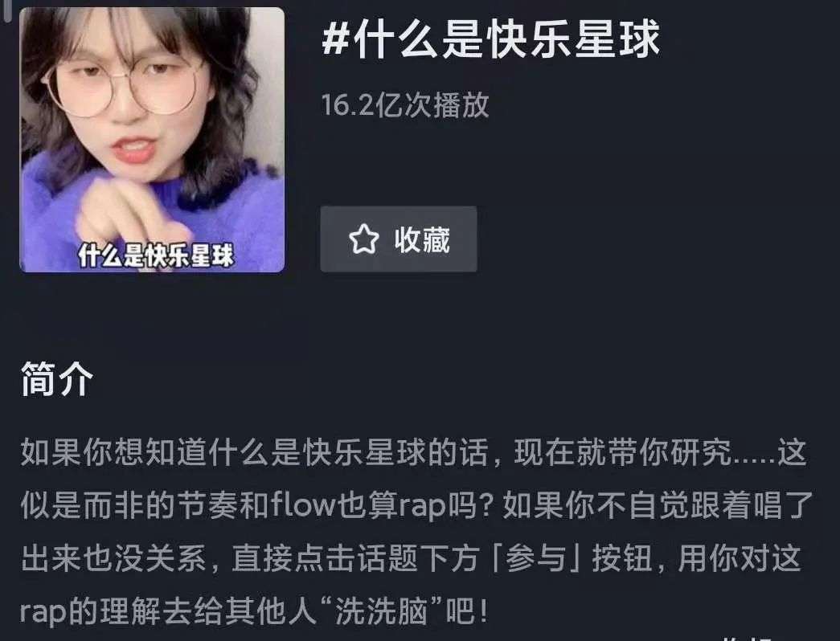840x641 pixels.
Task: Click the scrollbar handle at the top-left edge
Action: pos(7,10)
